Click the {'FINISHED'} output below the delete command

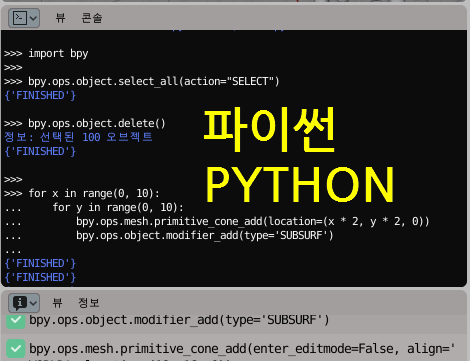(x=40, y=152)
